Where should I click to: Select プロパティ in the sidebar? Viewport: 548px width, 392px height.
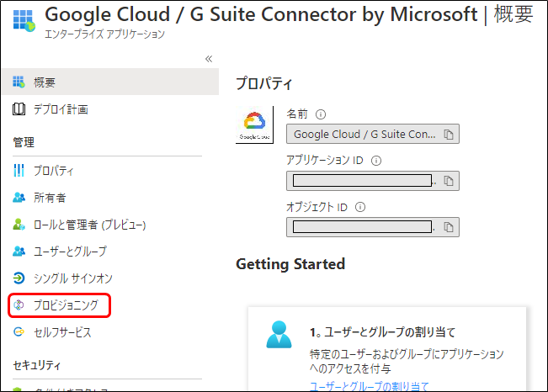coord(54,171)
